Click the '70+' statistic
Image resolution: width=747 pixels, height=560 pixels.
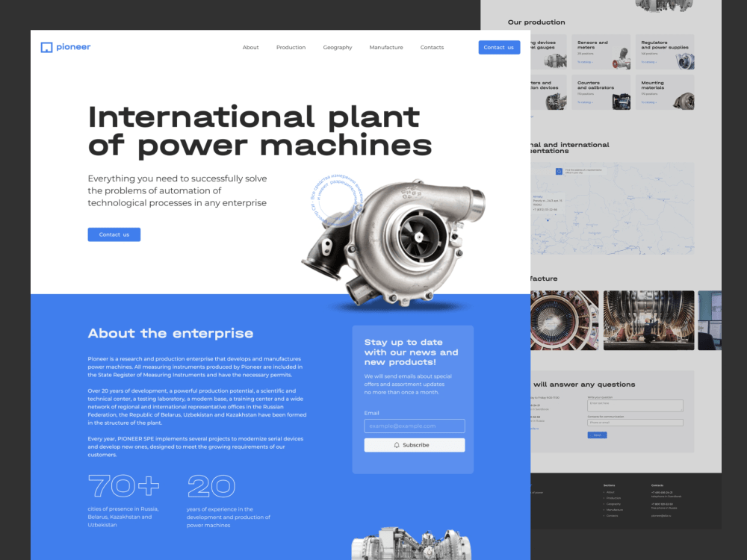123,486
